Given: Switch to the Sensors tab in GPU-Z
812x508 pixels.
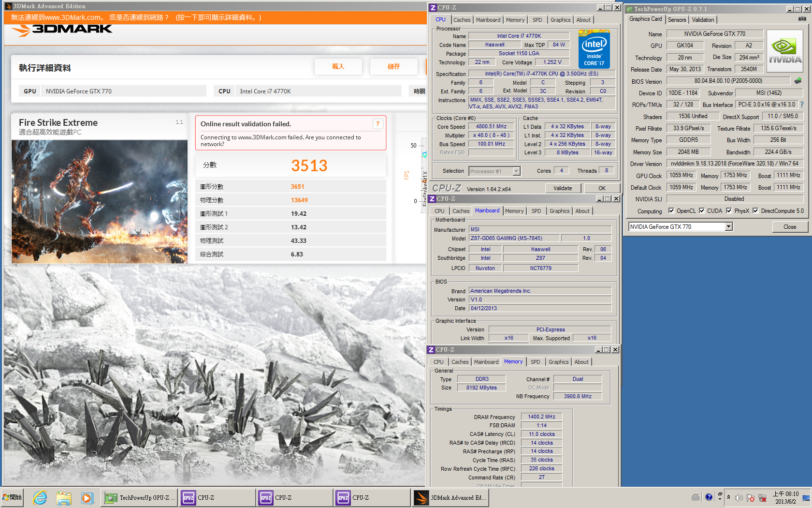Looking at the screenshot, I should (x=677, y=20).
